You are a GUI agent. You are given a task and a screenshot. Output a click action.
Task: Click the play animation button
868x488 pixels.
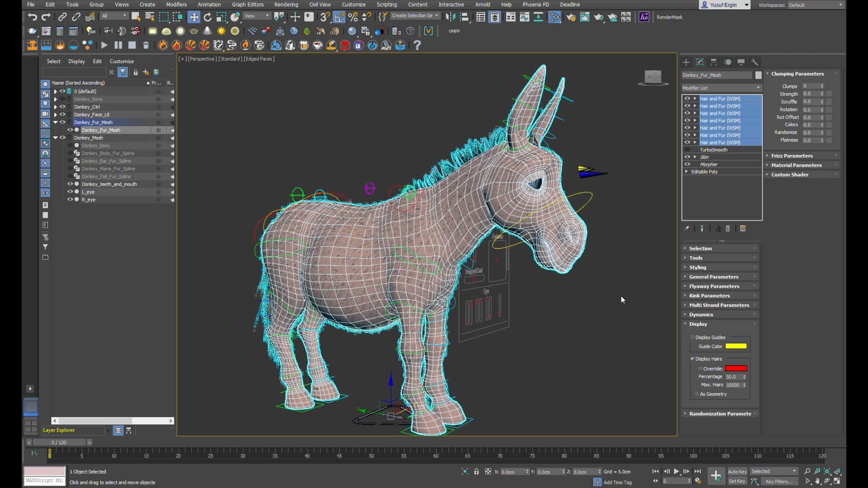point(677,471)
